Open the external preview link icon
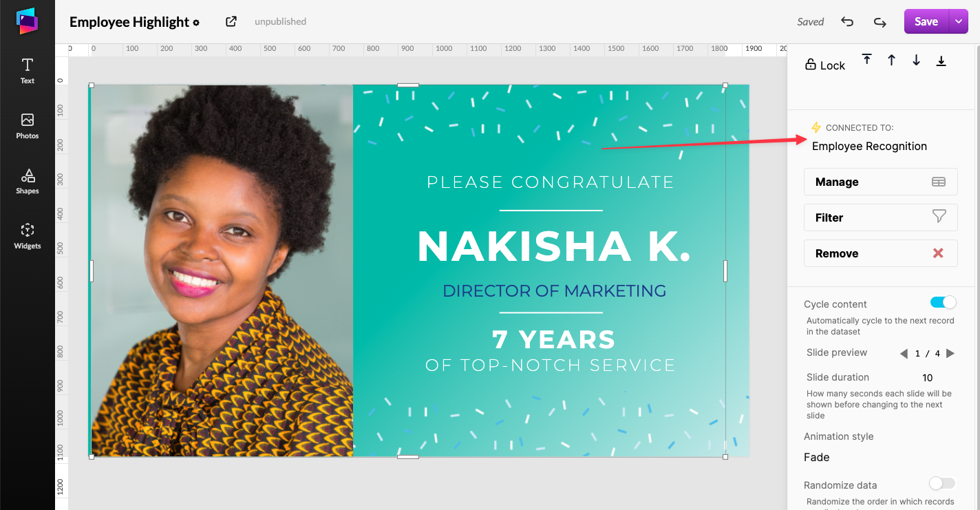Image resolution: width=980 pixels, height=510 pixels. [231, 21]
